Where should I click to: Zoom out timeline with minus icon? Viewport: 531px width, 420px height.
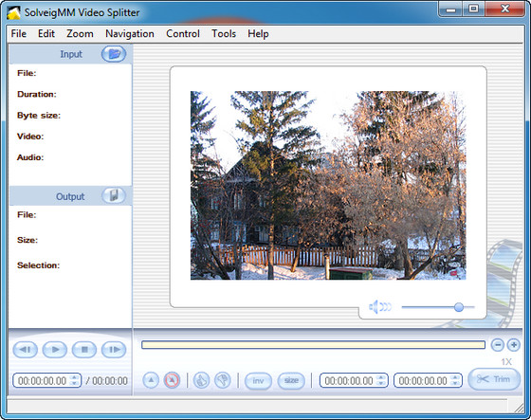(498, 345)
